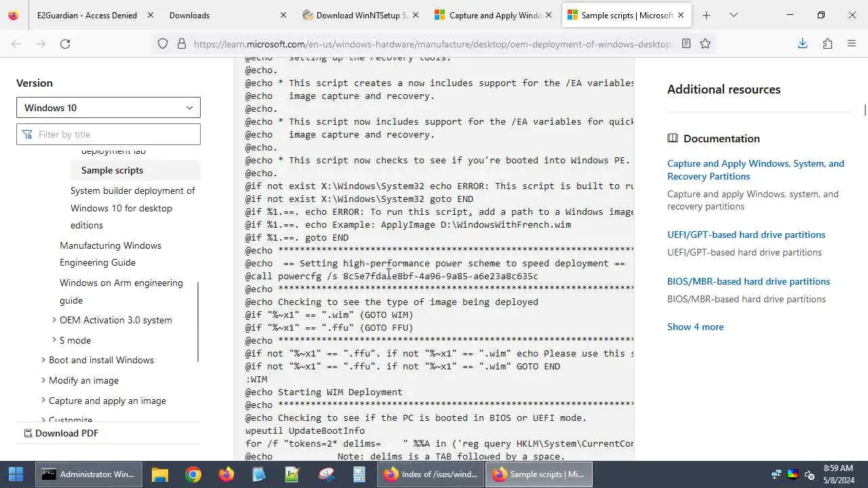This screenshot has width=868, height=488.
Task: Toggle reader view icon
Action: tap(686, 43)
